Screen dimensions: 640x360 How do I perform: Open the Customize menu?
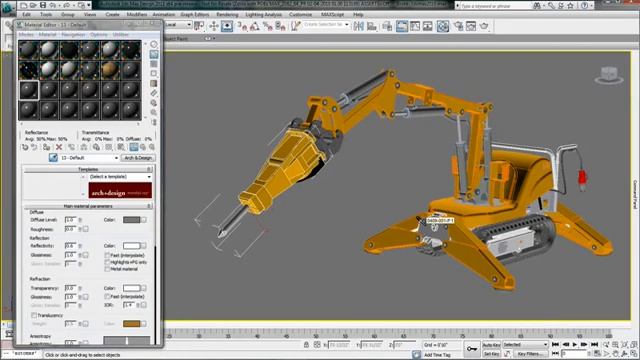click(300, 15)
